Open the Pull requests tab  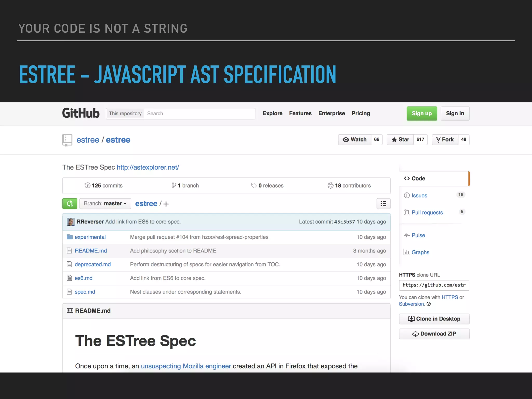coord(427,213)
